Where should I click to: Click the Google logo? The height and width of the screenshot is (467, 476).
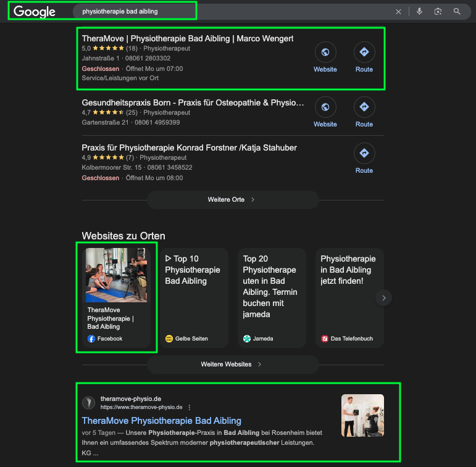point(35,12)
